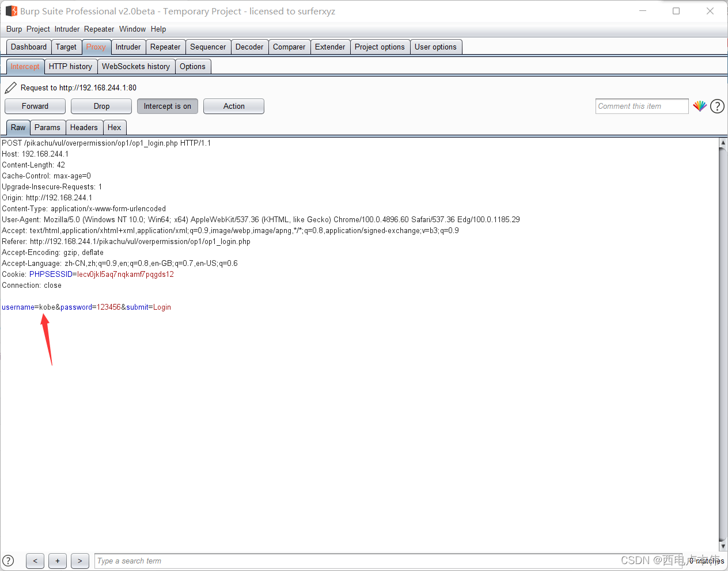Screen dimensions: 728x571
Task: Click the 'Request to http://192.168.244.1:80' label
Action: click(x=78, y=87)
